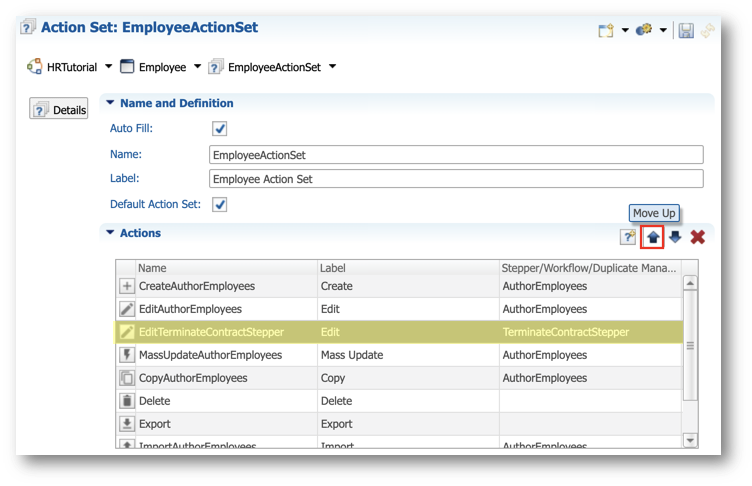Click into the Label input field

(456, 179)
